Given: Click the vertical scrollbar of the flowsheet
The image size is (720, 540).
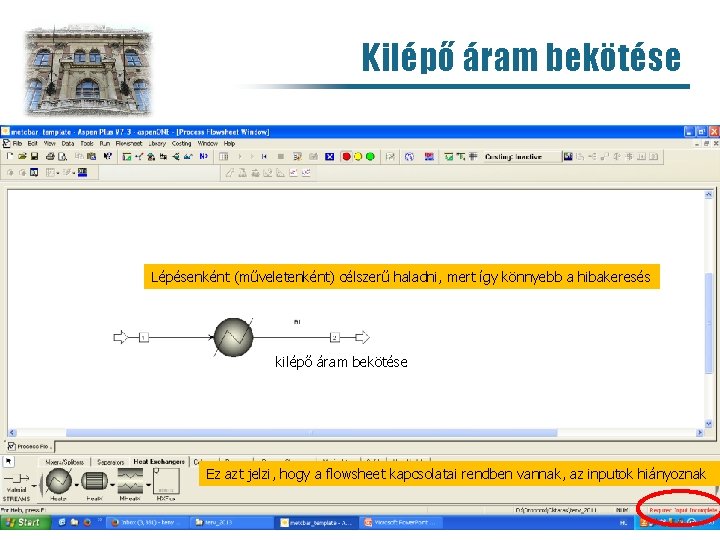Looking at the screenshot, I should coord(709,324).
